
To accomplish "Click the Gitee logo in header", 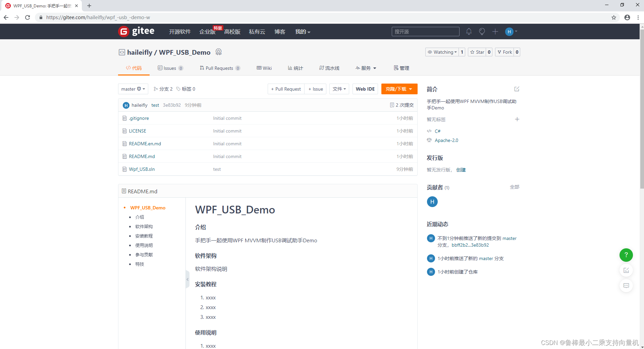I will 136,32.
